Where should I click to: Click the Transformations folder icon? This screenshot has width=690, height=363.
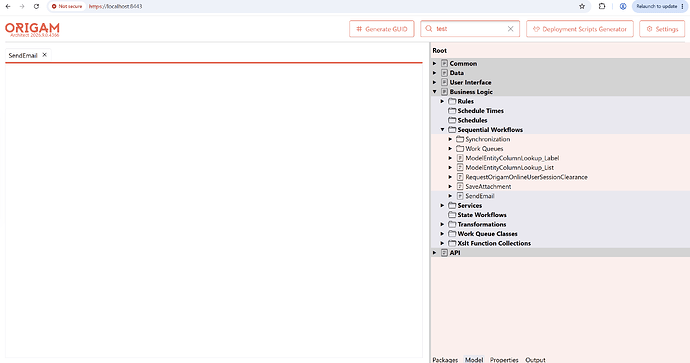tap(452, 224)
